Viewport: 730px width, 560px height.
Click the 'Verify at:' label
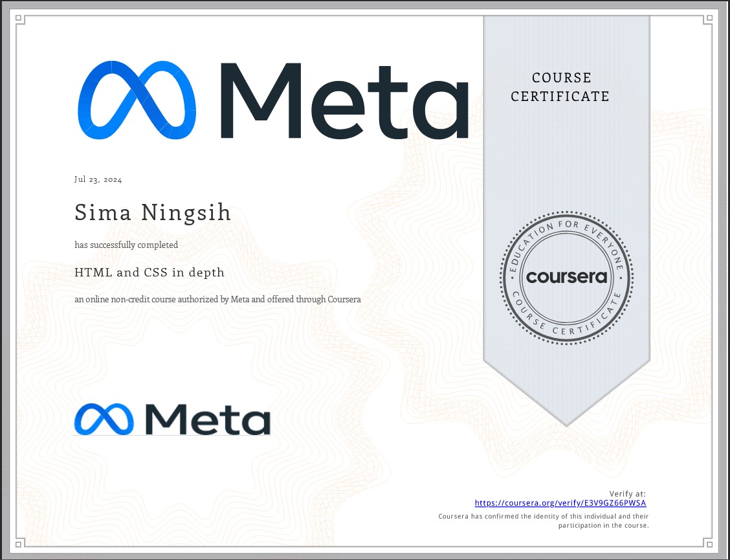(x=627, y=494)
